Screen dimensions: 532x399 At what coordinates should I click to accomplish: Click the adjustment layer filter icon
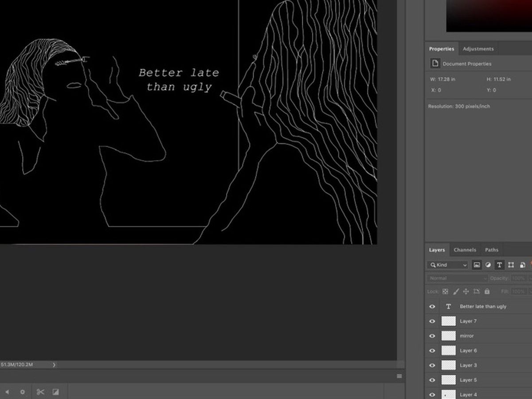tap(488, 265)
